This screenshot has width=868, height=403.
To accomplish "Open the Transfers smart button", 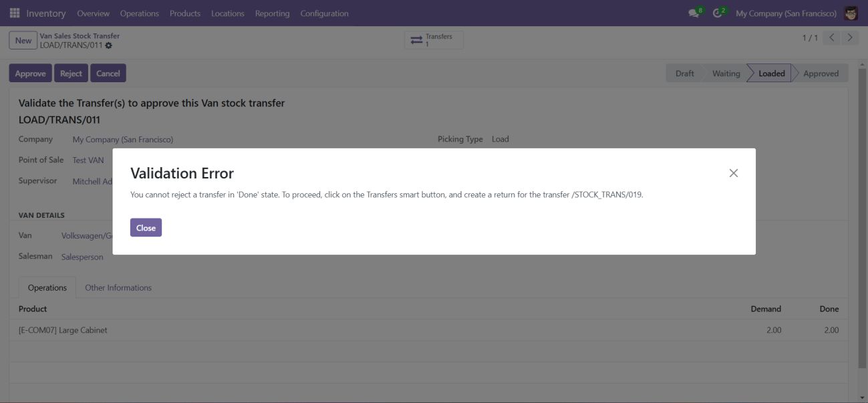I will coord(434,40).
